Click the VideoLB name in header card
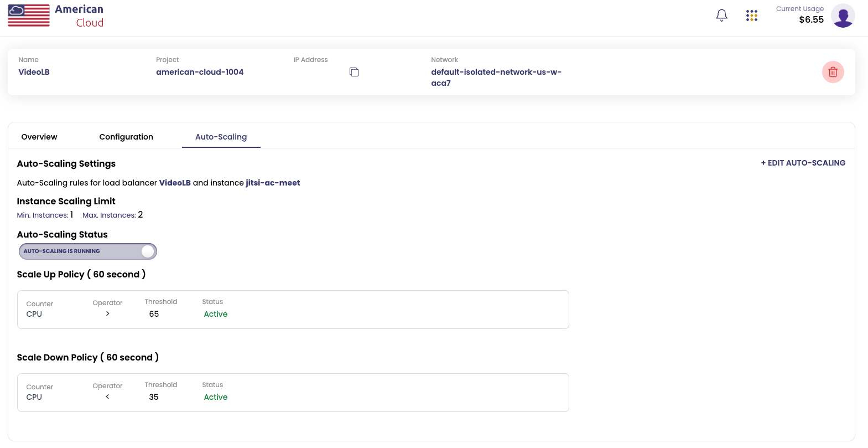Viewport: 868px width, 448px height. coord(34,72)
